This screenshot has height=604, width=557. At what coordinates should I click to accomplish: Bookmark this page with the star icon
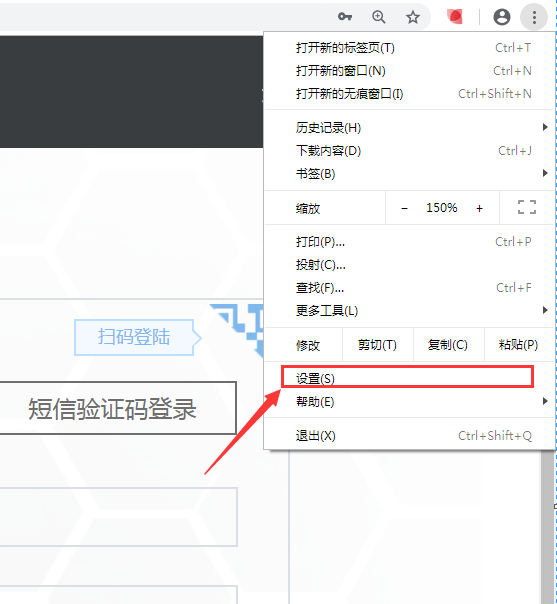pos(413,17)
